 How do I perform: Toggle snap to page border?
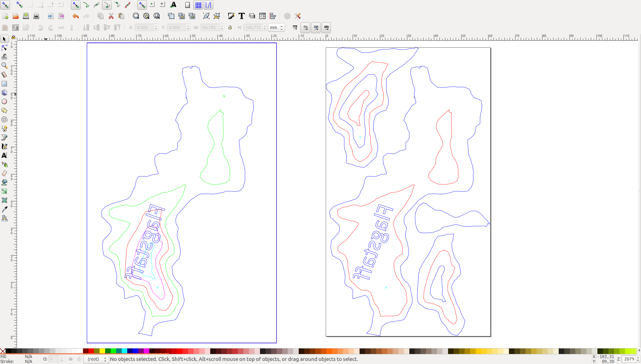pyautogui.click(x=187, y=5)
